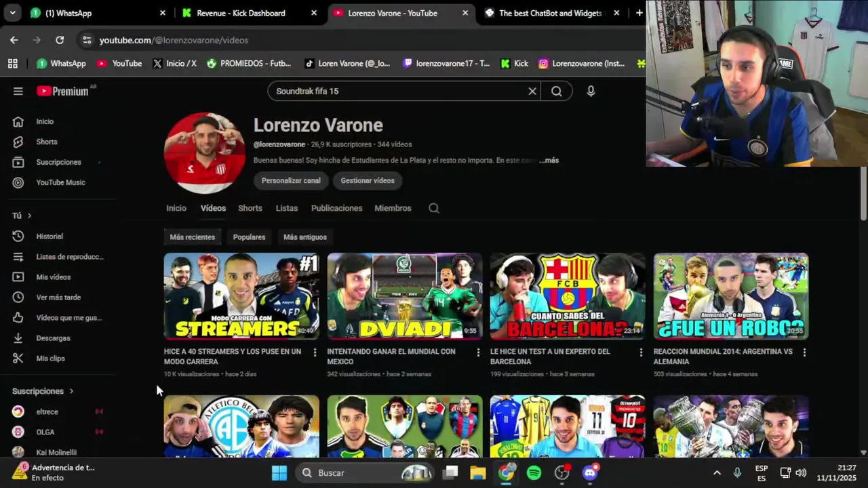This screenshot has height=488, width=868.
Task: Activate voice search microphone icon
Action: pos(591,91)
